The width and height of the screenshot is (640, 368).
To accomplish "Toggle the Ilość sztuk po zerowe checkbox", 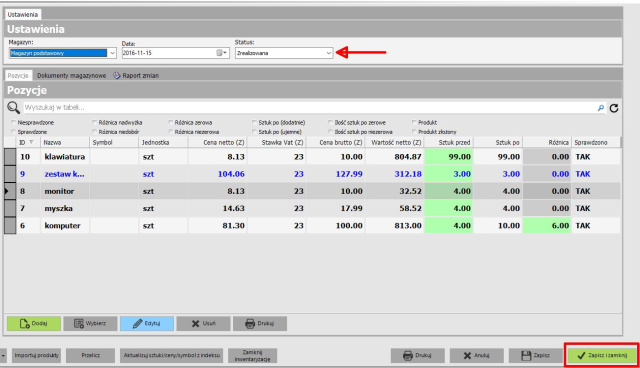I will (x=331, y=122).
